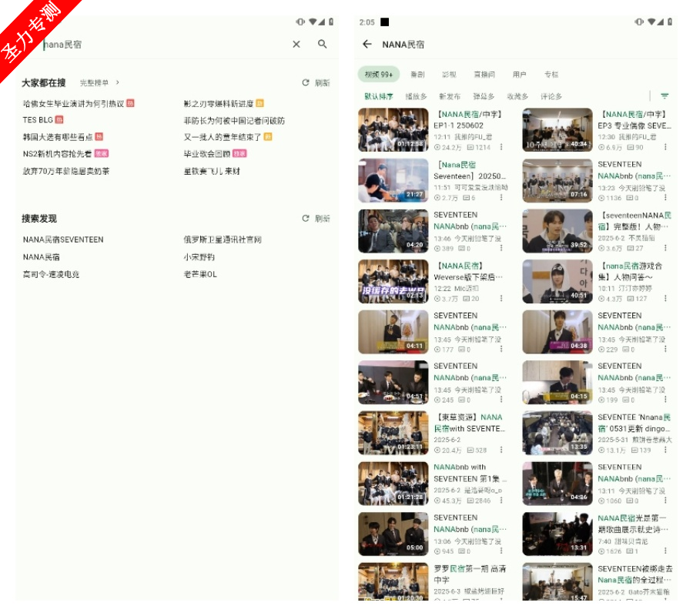Image resolution: width=693 pixels, height=616 pixels.
Task: Open more options for 0531更新 dingo video
Action: click(x=665, y=450)
